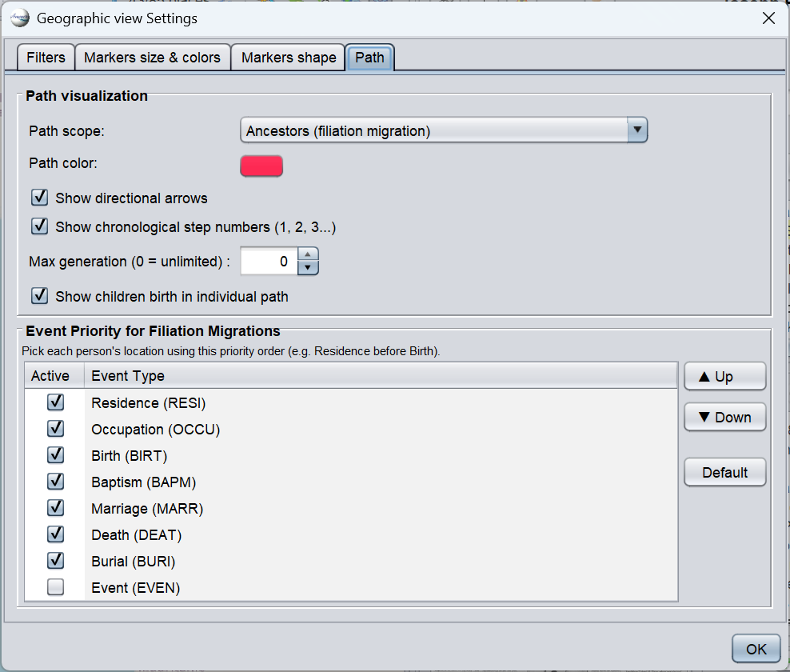Viewport: 790px width, 672px height.
Task: Uncheck Baptism (BAPM) active checkbox
Action: (55, 482)
